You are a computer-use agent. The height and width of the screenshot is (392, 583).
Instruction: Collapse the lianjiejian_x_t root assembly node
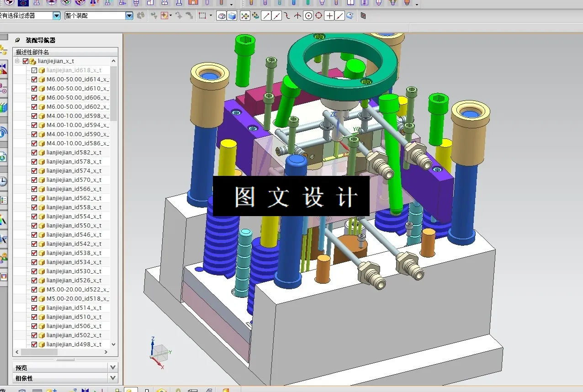pos(17,61)
